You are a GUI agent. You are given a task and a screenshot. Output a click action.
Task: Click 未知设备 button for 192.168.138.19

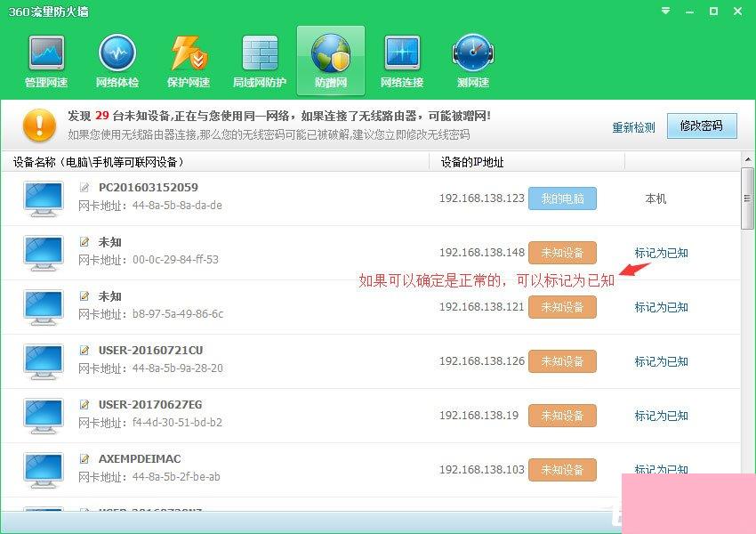pos(562,416)
